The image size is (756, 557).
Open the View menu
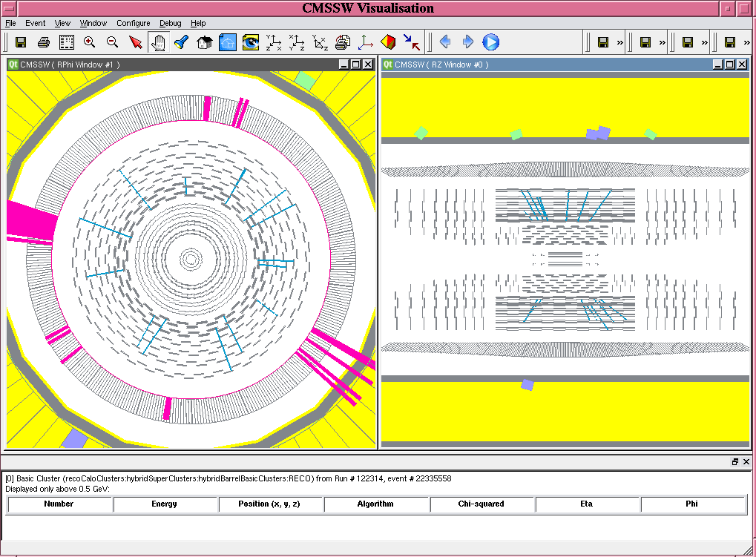pyautogui.click(x=62, y=23)
